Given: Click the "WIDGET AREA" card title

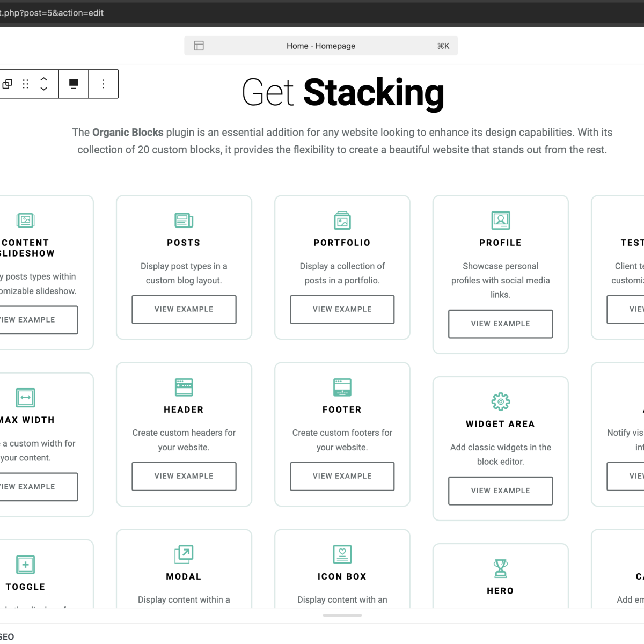Looking at the screenshot, I should pos(501,424).
